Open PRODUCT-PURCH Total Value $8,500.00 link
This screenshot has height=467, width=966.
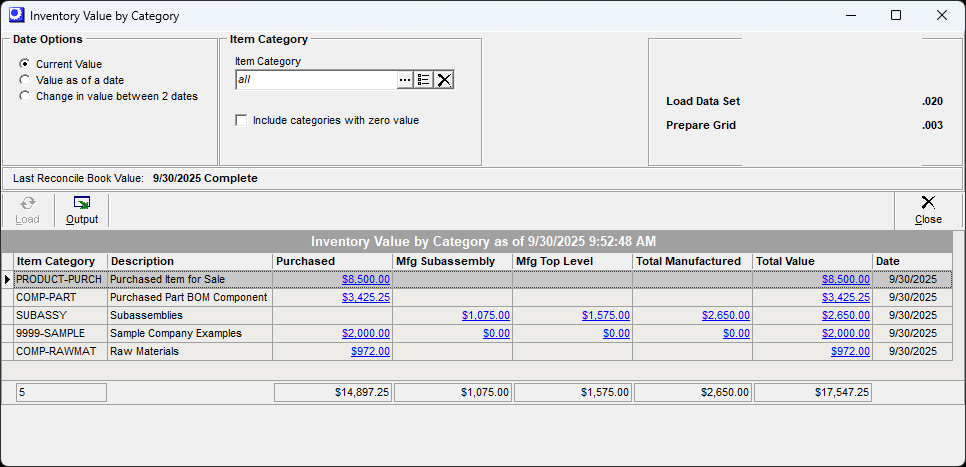[x=846, y=279]
